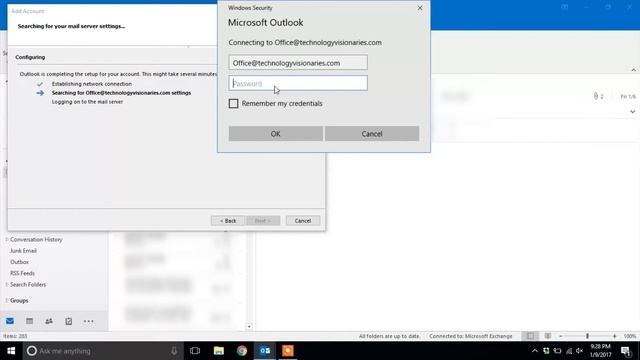Expand the Groups section
The width and height of the screenshot is (640, 360).
[x=7, y=300]
